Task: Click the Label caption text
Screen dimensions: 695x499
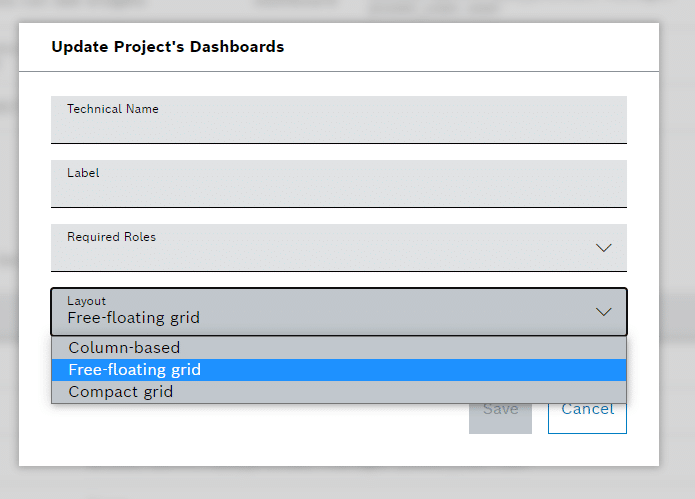Action: point(83,173)
